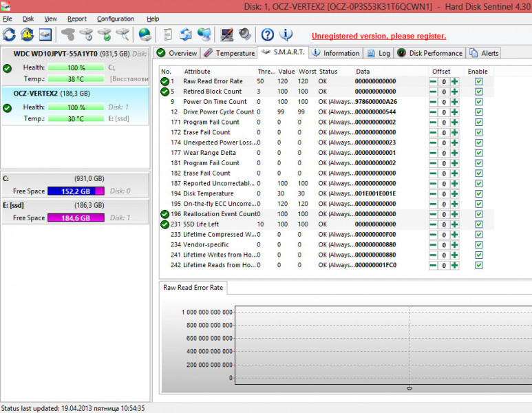Click offset value field on Raw Read Error Rate row
The width and height of the screenshot is (532, 413).
444,81
